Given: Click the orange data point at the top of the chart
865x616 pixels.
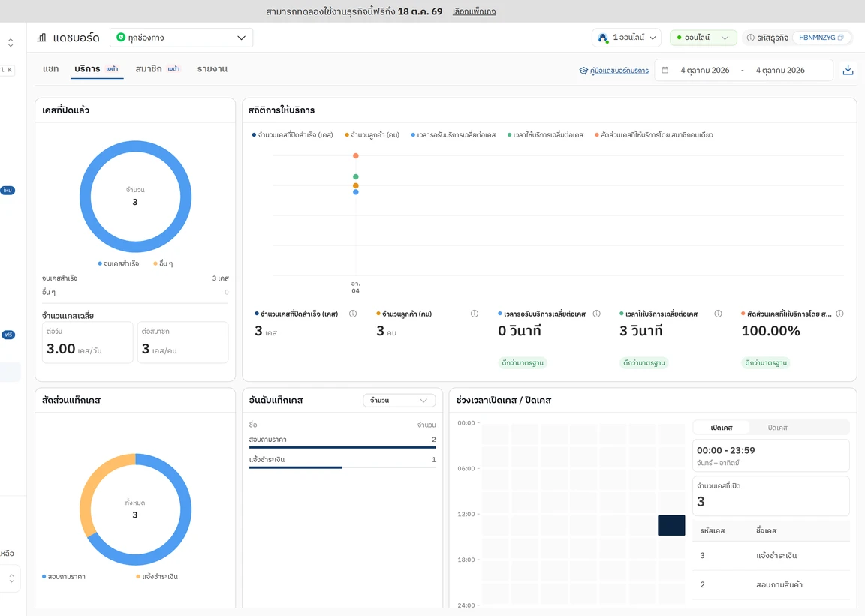Looking at the screenshot, I should (x=356, y=155).
